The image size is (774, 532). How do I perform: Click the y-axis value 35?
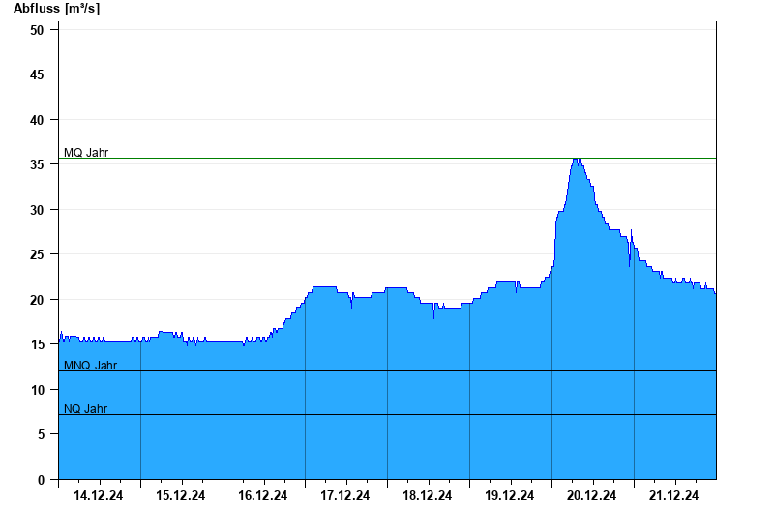coord(37,164)
